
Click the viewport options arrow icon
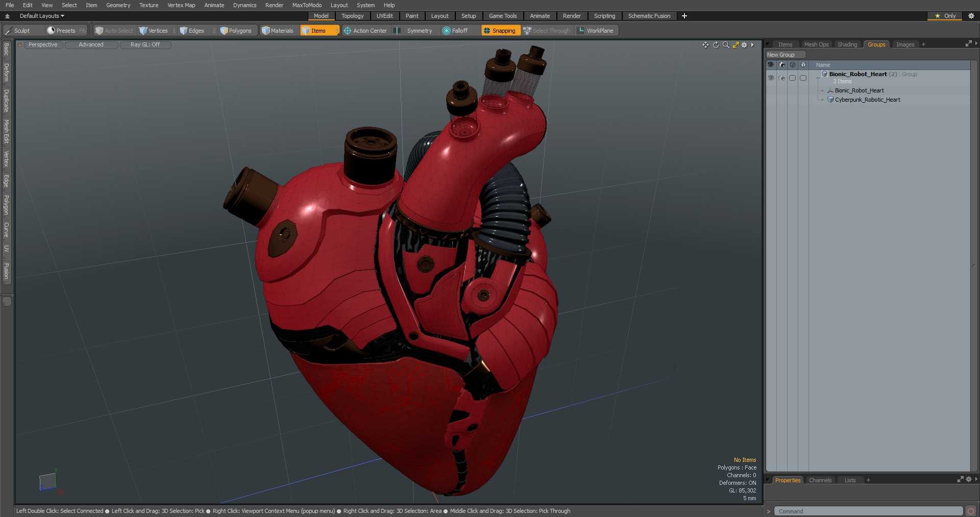[752, 45]
